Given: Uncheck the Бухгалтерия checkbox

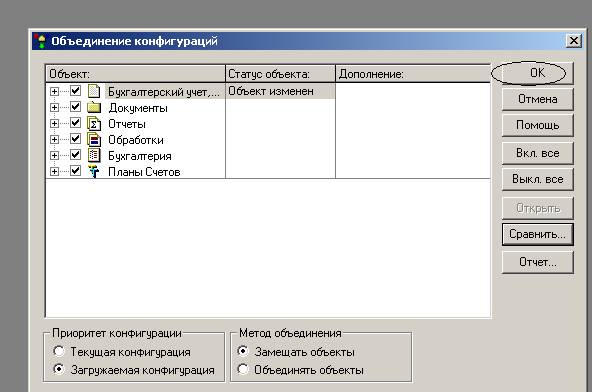Looking at the screenshot, I should tap(76, 155).
